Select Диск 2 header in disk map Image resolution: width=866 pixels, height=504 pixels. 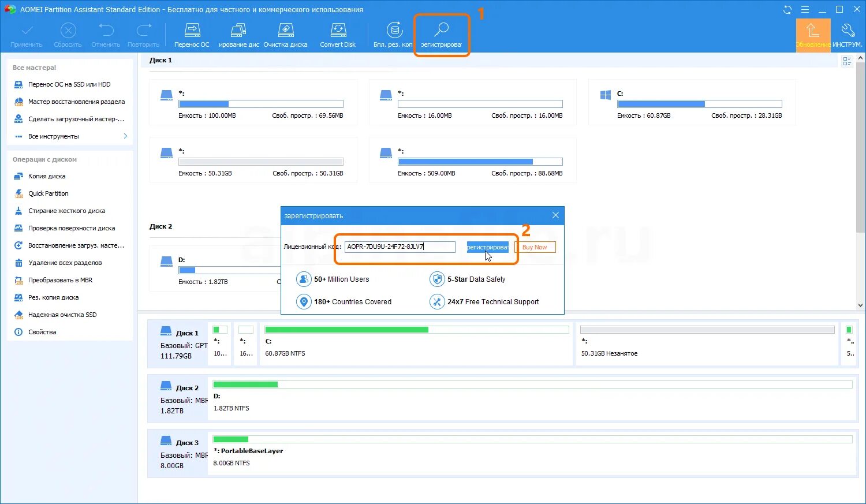(178, 399)
